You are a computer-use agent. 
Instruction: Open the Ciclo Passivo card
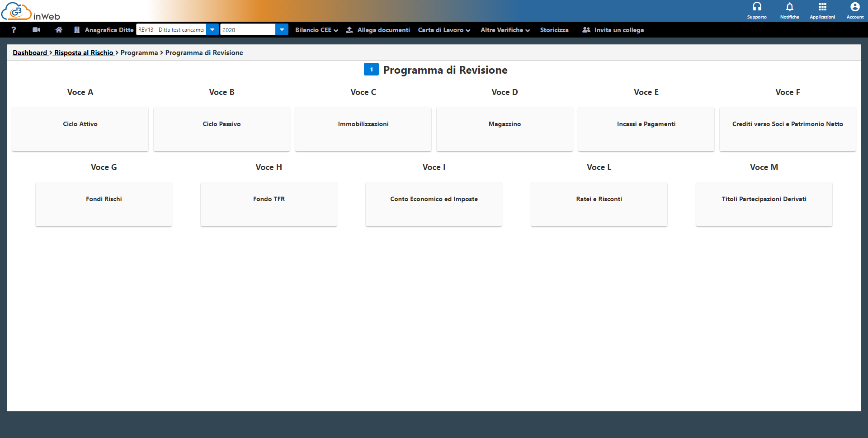pyautogui.click(x=222, y=129)
